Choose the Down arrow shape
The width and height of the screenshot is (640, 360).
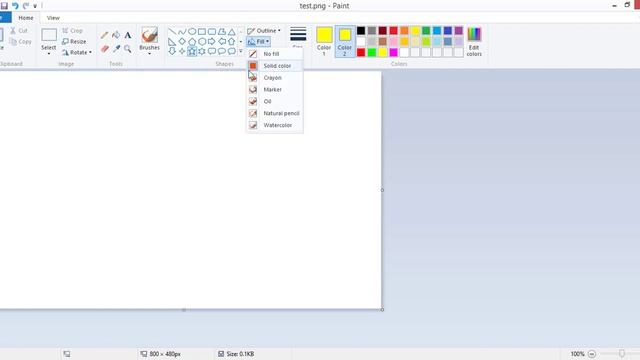tap(172, 51)
